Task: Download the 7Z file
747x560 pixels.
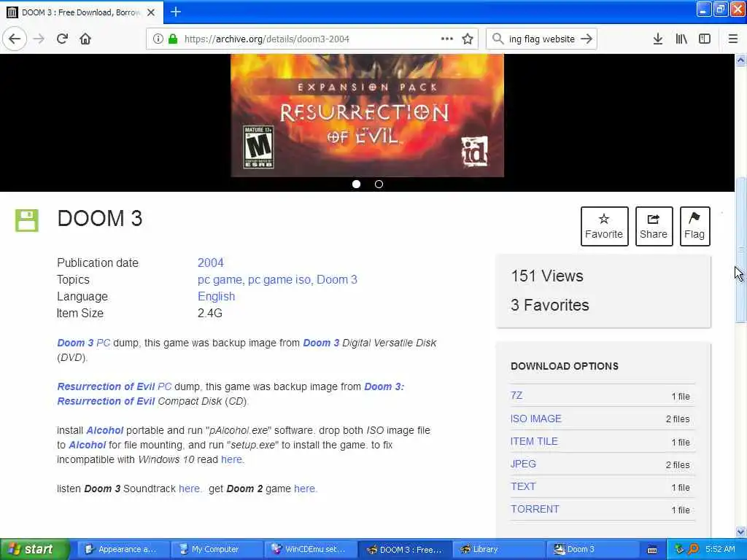Action: 516,396
